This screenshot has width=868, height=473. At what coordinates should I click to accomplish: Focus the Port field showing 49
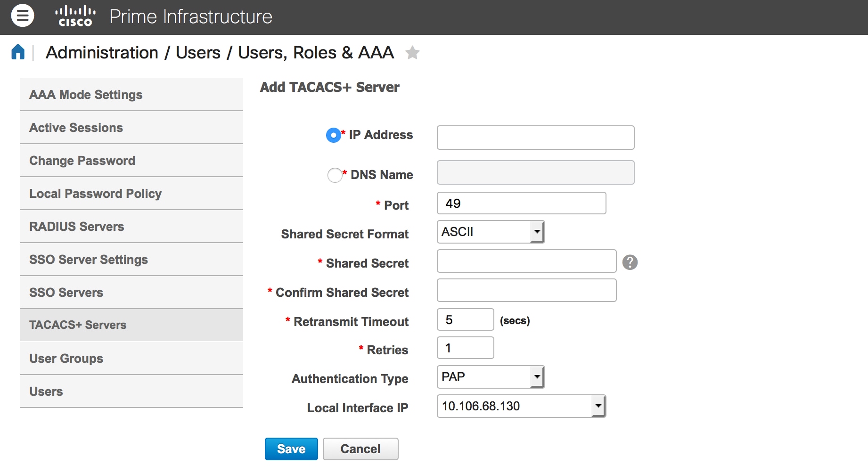pyautogui.click(x=521, y=203)
